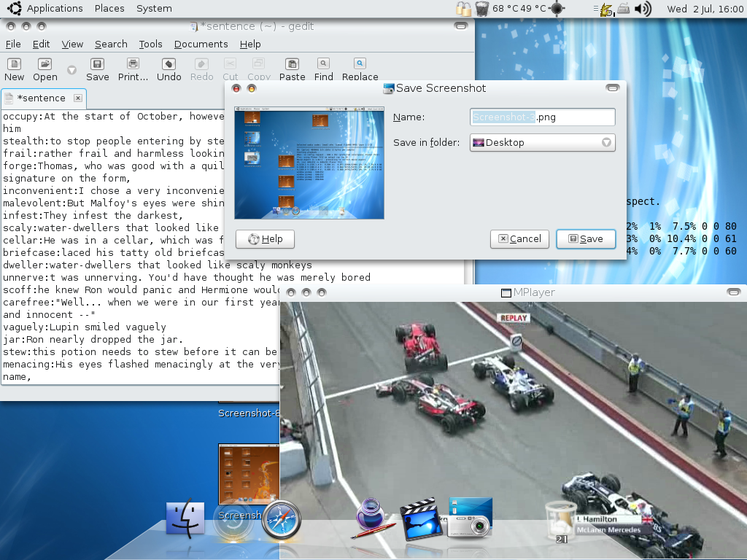Click the Open file icon in gedit toolbar

(x=44, y=64)
